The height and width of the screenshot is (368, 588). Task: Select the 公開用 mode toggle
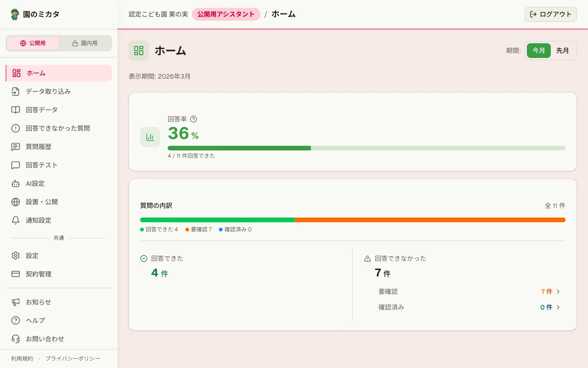tap(33, 43)
